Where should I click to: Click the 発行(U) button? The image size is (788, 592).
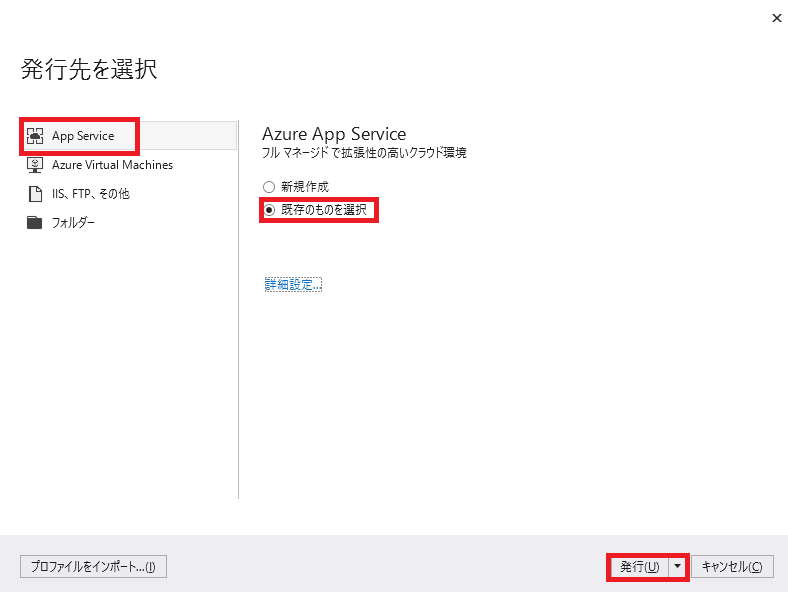pyautogui.click(x=639, y=567)
